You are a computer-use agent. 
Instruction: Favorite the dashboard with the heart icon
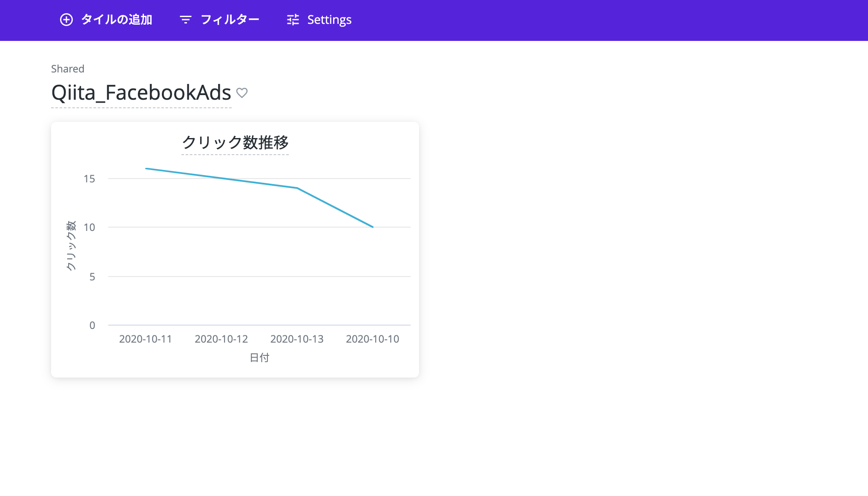[x=242, y=92]
